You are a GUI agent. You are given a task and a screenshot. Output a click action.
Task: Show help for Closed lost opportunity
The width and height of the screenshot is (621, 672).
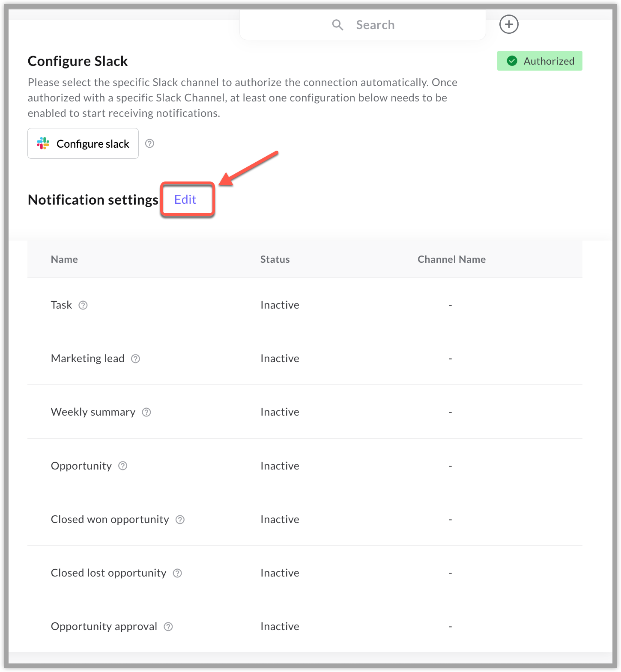[x=177, y=573]
